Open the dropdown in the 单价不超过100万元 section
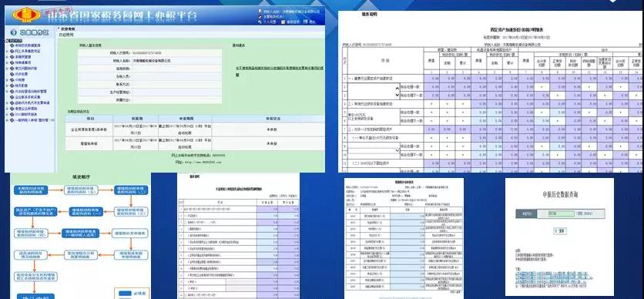644x299 pixels. click(374, 151)
